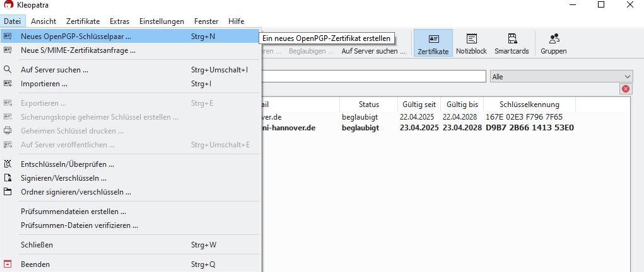
Task: Sort by Schlüsselkennung column header
Action: [x=529, y=105]
